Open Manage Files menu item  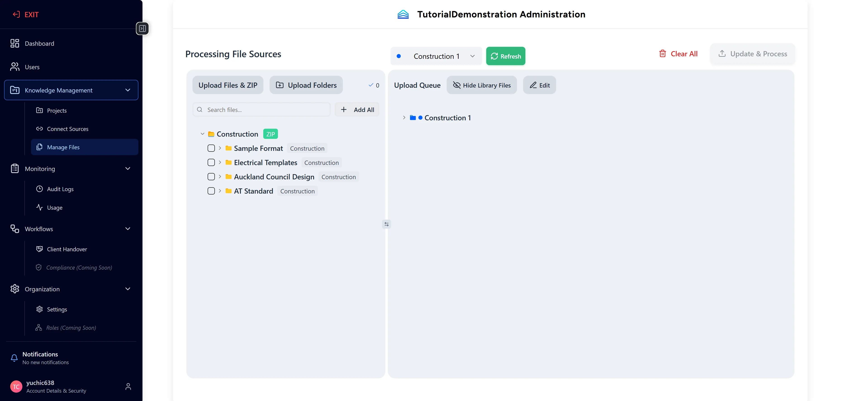point(84,147)
